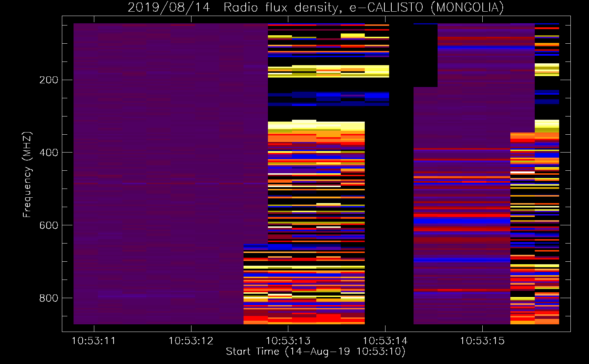Click the 400 frequency tick label
Screen dimensions: 589x364
pyautogui.click(x=49, y=153)
